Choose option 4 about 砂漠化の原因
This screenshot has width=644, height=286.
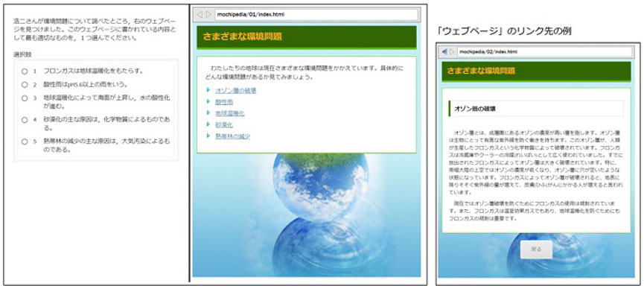pyautogui.click(x=25, y=120)
